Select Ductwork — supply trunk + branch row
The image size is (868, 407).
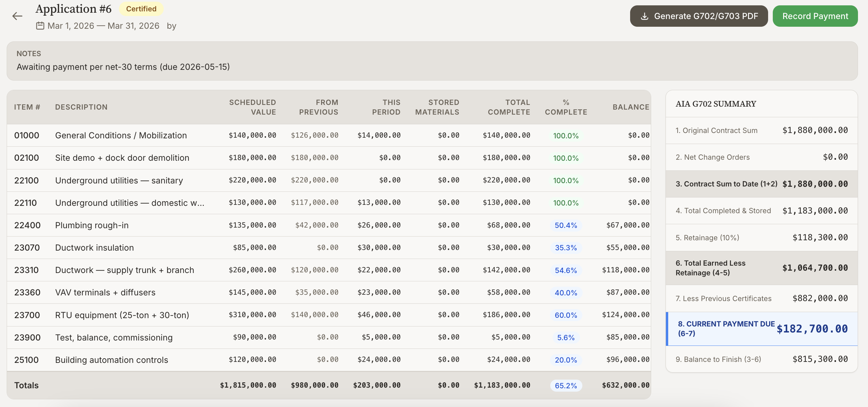(x=328, y=270)
